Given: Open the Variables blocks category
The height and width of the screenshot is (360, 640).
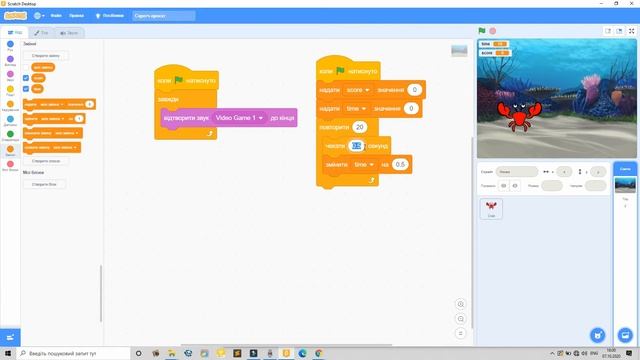Looking at the screenshot, I should coord(10,149).
